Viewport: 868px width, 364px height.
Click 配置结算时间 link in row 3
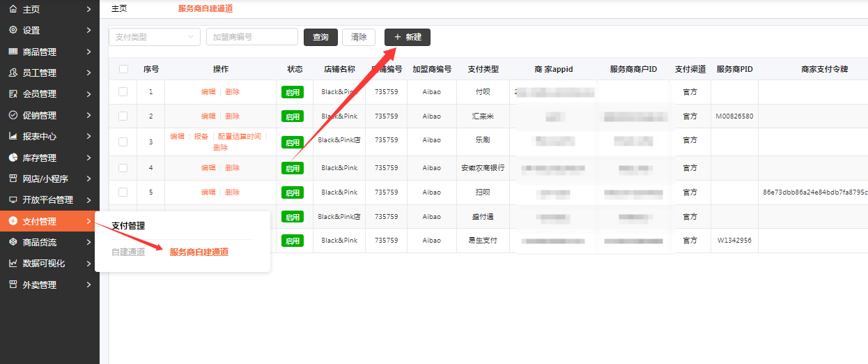click(x=239, y=137)
